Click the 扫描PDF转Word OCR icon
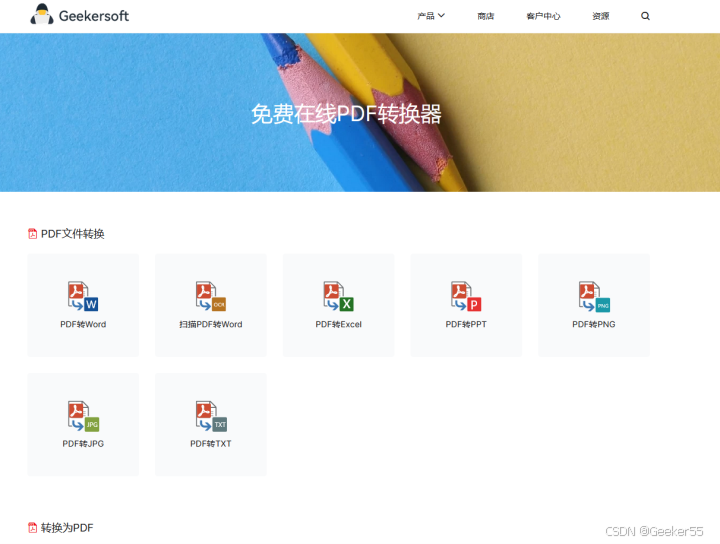720x544 pixels. [x=211, y=297]
